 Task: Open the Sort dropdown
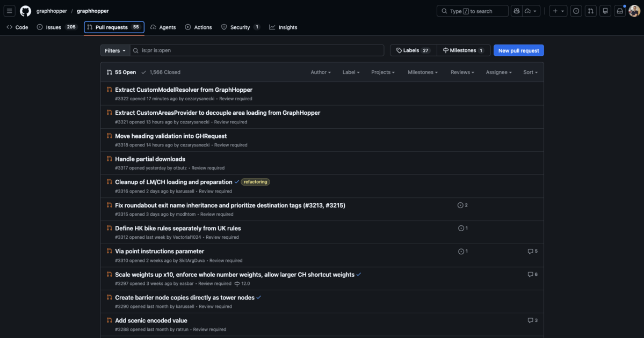coord(530,72)
